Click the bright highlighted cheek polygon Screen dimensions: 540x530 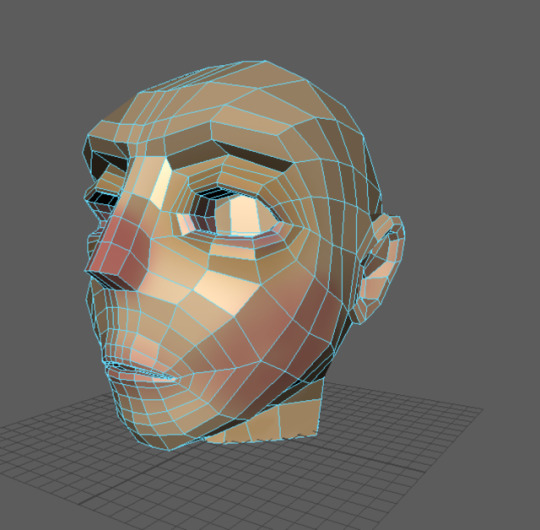[227, 292]
